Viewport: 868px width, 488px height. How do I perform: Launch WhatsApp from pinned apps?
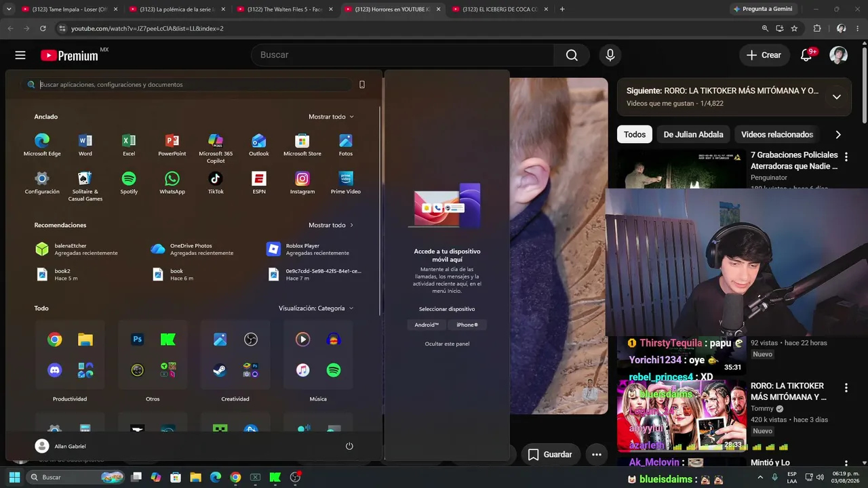pos(172,183)
